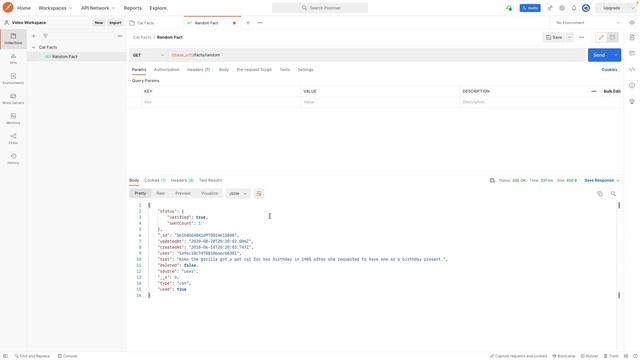Switch to the Tests tab
Screen dimensions: 640x360
tap(284, 70)
